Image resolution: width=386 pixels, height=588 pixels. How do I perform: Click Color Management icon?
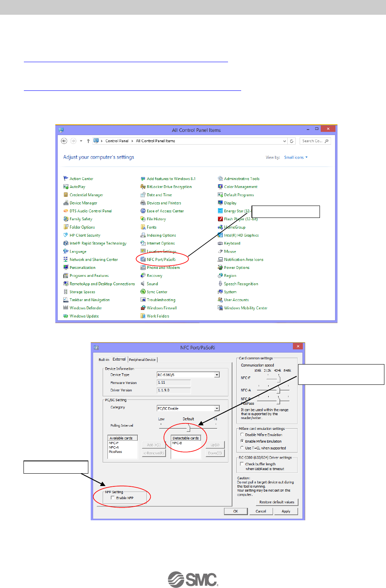[220, 186]
